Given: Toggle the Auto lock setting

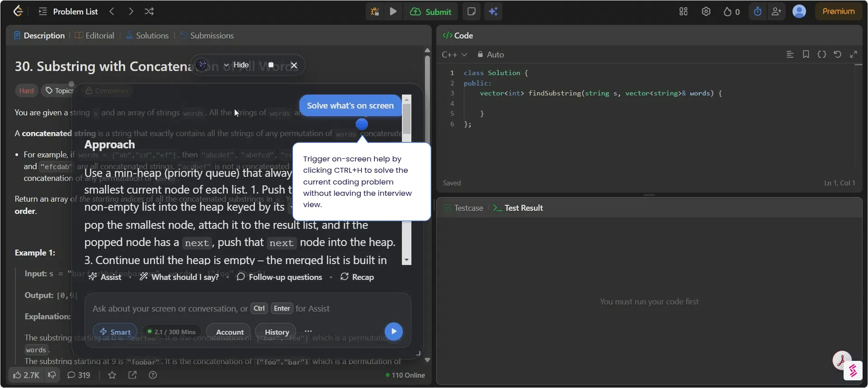Looking at the screenshot, I should (491, 55).
